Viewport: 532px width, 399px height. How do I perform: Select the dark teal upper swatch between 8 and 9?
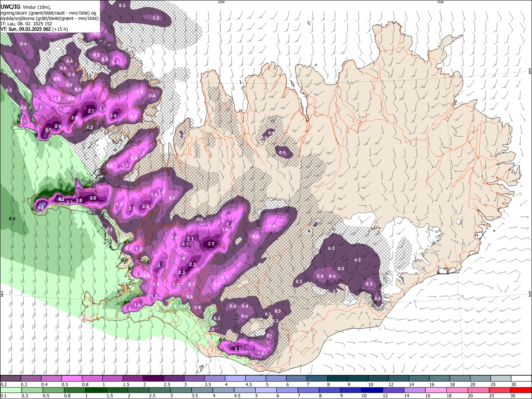(x=337, y=379)
